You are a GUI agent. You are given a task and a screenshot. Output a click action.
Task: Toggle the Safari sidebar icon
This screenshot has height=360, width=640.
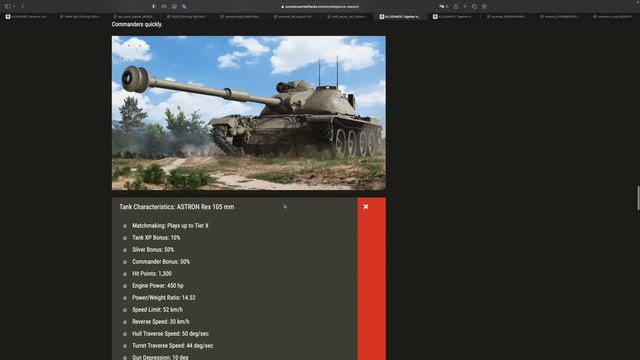pos(7,7)
